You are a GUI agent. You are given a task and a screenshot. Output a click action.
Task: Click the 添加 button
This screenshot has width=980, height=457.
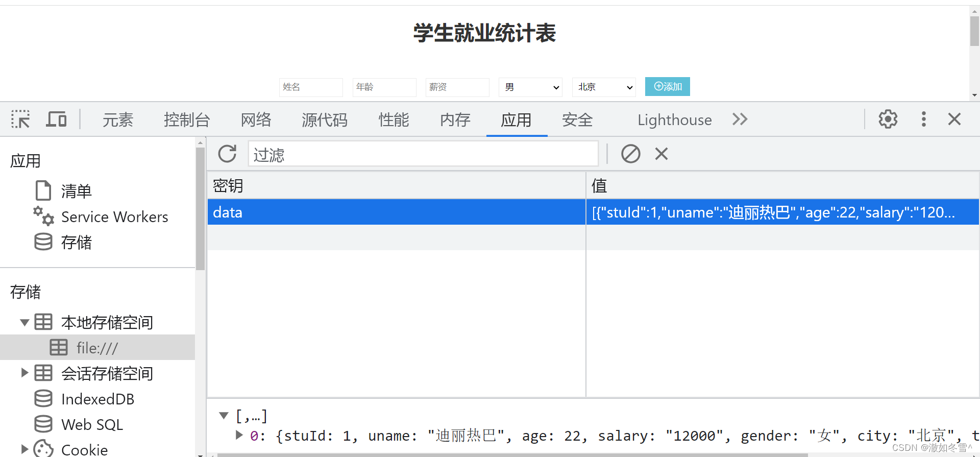pos(668,87)
